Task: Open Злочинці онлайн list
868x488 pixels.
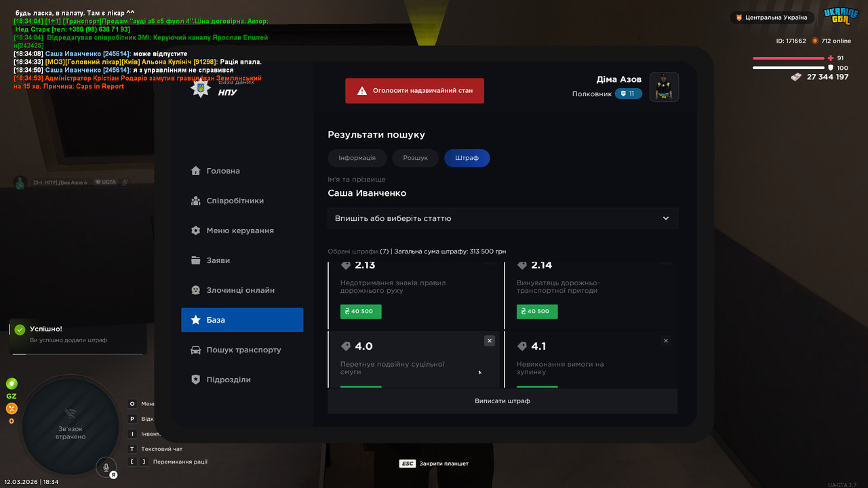Action: (x=242, y=290)
